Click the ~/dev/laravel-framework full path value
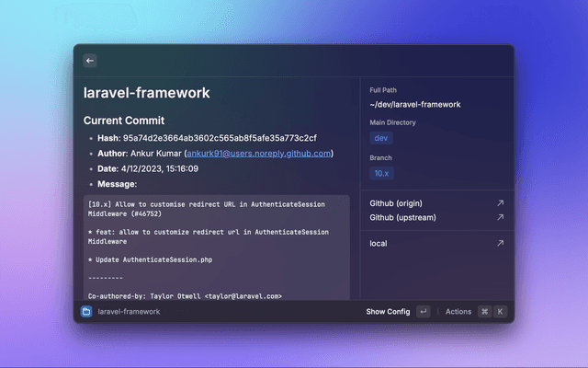 coord(414,105)
